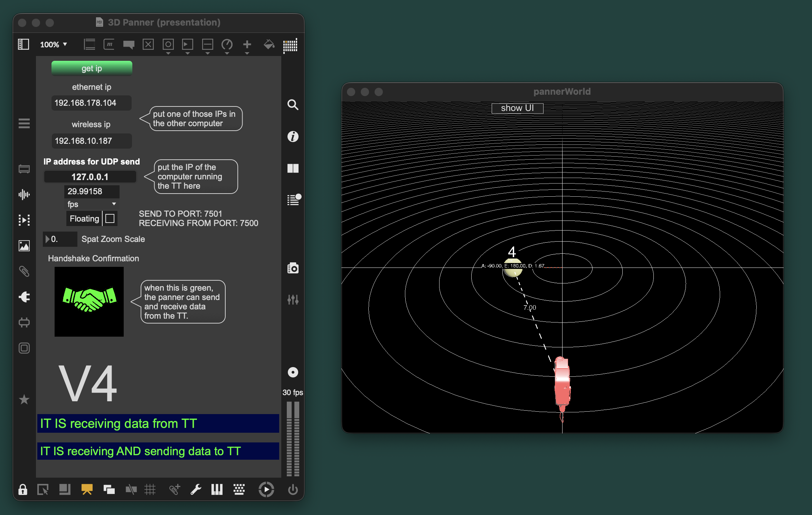The height and width of the screenshot is (515, 812).
Task: Open the piano keys icon in bottom toolbar
Action: pyautogui.click(x=217, y=489)
